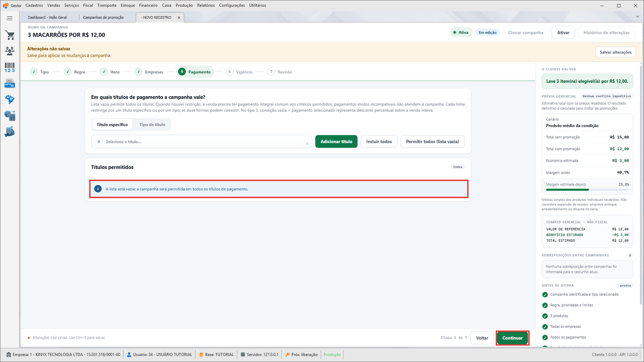Open the Financeiro menu
Screen dimensions: 644x362
point(149,5)
